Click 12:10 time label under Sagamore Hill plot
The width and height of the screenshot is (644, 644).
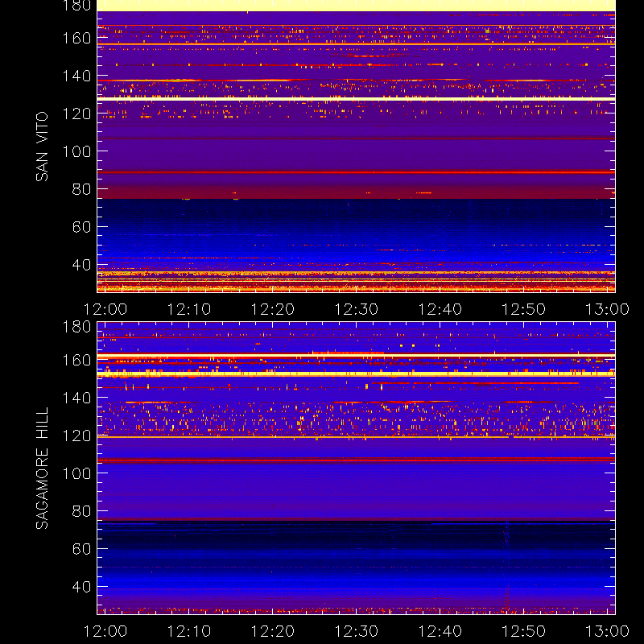[x=189, y=631]
